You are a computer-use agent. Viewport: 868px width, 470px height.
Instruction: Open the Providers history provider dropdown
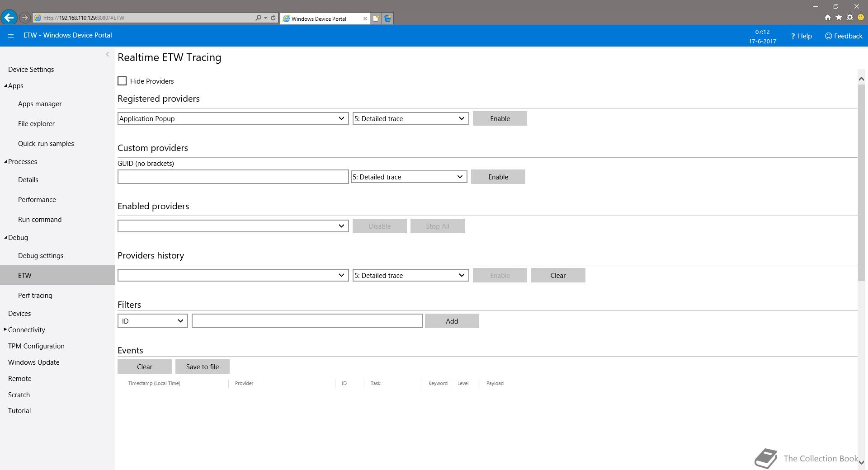tap(233, 275)
